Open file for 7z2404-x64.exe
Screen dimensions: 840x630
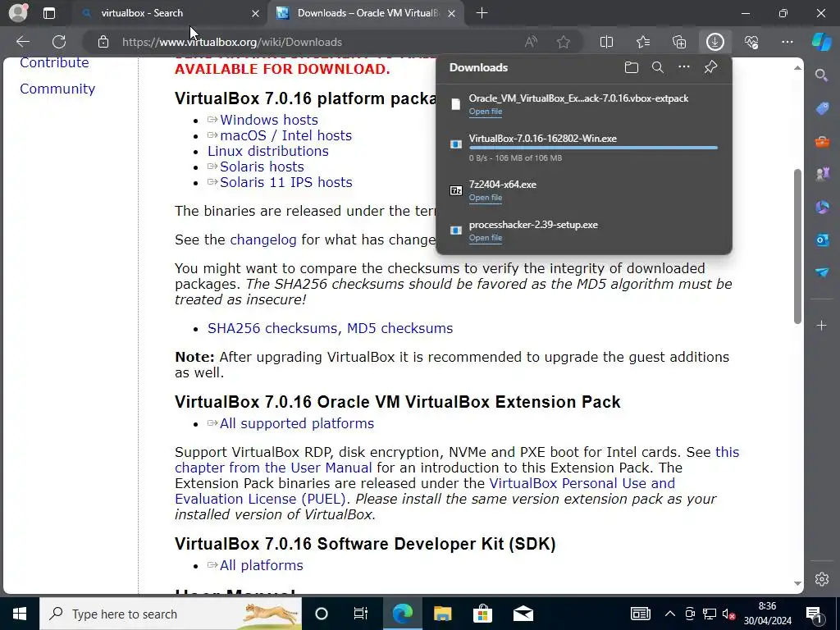486,198
